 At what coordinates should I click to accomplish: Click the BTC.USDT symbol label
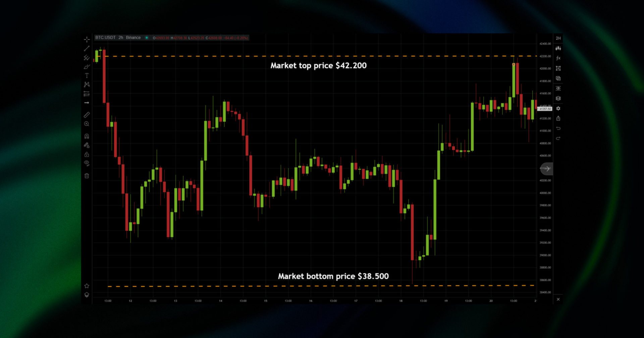click(x=105, y=38)
